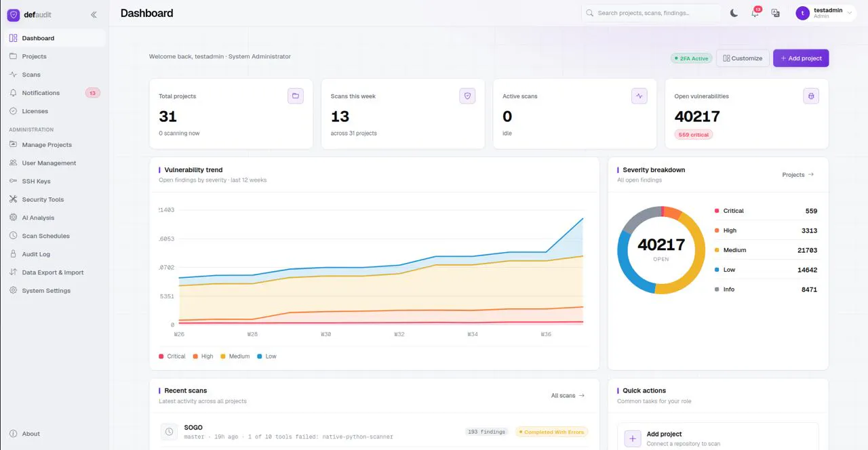Click the Open vulnerabilities value 40217

point(697,117)
